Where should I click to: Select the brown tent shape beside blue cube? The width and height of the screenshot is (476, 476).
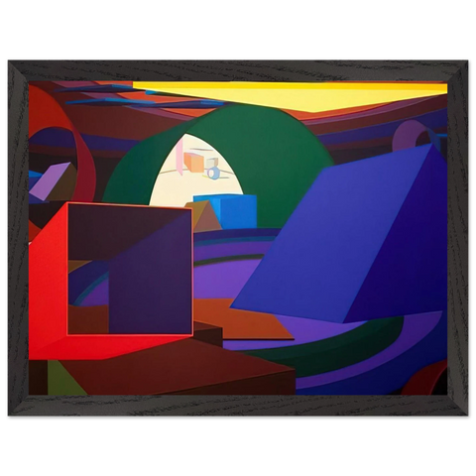205,216
